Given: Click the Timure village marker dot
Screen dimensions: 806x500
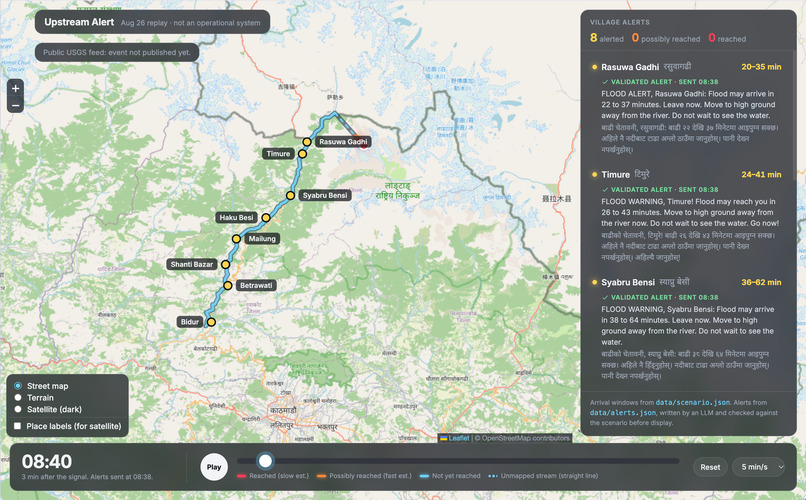Looking at the screenshot, I should (x=302, y=154).
